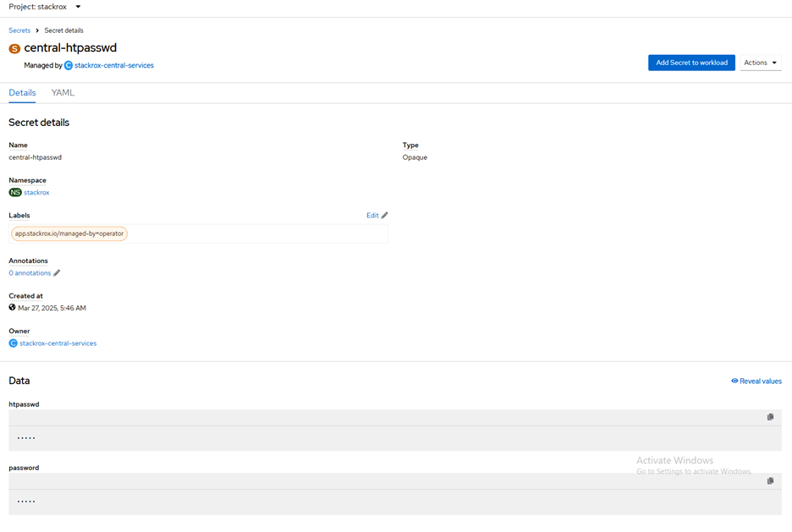The image size is (792, 532).
Task: Copy the htpasswd value to clipboard
Action: [x=770, y=417]
